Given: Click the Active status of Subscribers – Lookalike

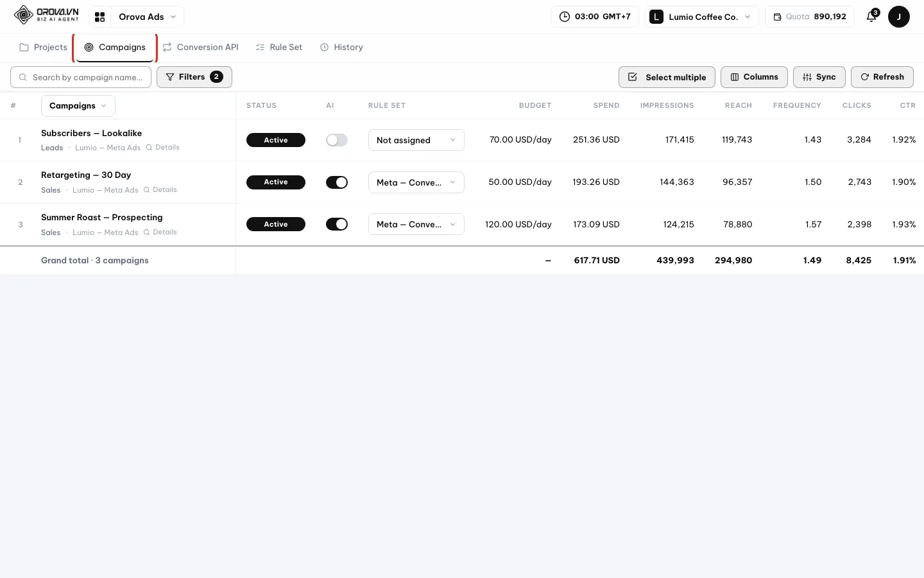Looking at the screenshot, I should [x=276, y=140].
